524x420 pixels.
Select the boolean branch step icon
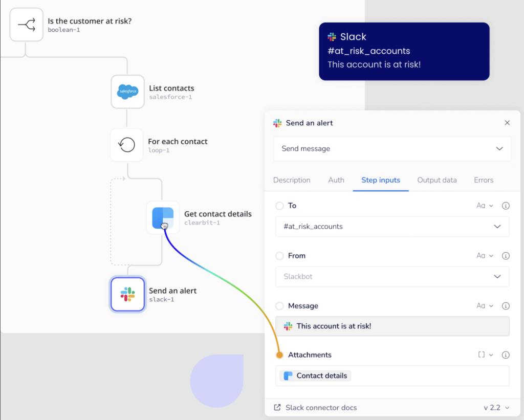(x=27, y=25)
